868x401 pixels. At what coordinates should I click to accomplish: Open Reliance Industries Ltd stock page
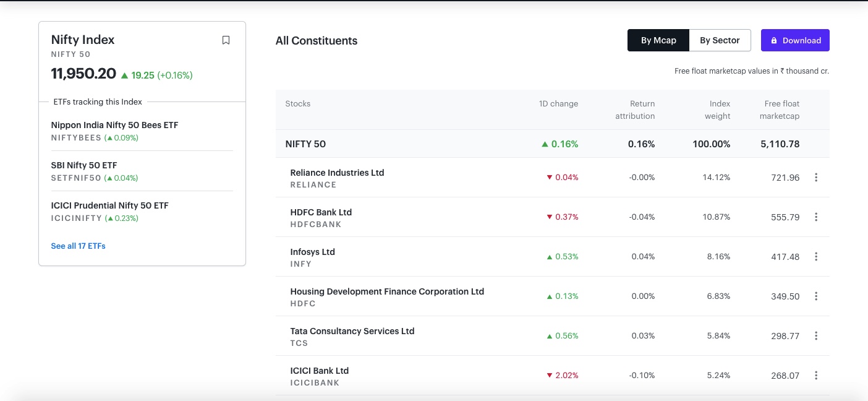click(x=337, y=173)
